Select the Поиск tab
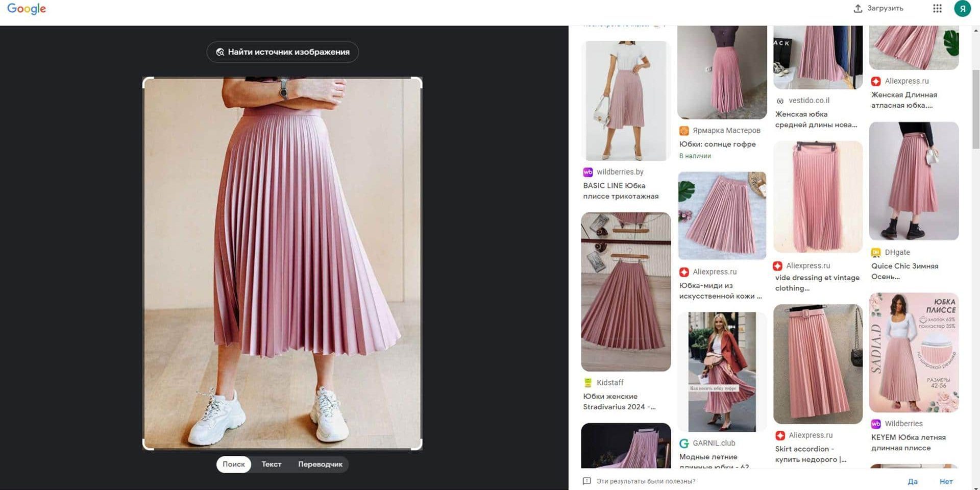 click(234, 464)
